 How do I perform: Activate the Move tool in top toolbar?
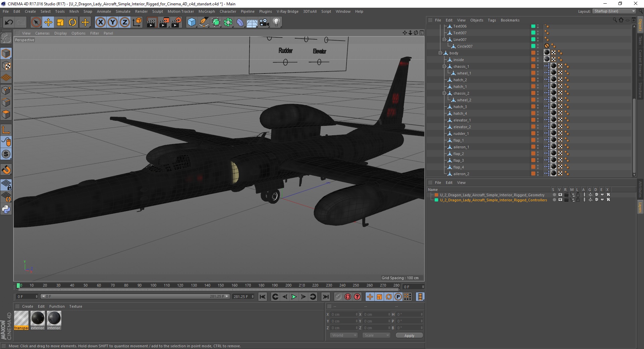pyautogui.click(x=48, y=22)
